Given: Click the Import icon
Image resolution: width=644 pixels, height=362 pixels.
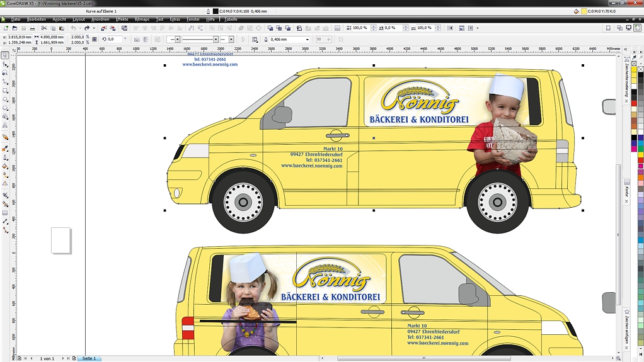Looking at the screenshot, I should 103,28.
